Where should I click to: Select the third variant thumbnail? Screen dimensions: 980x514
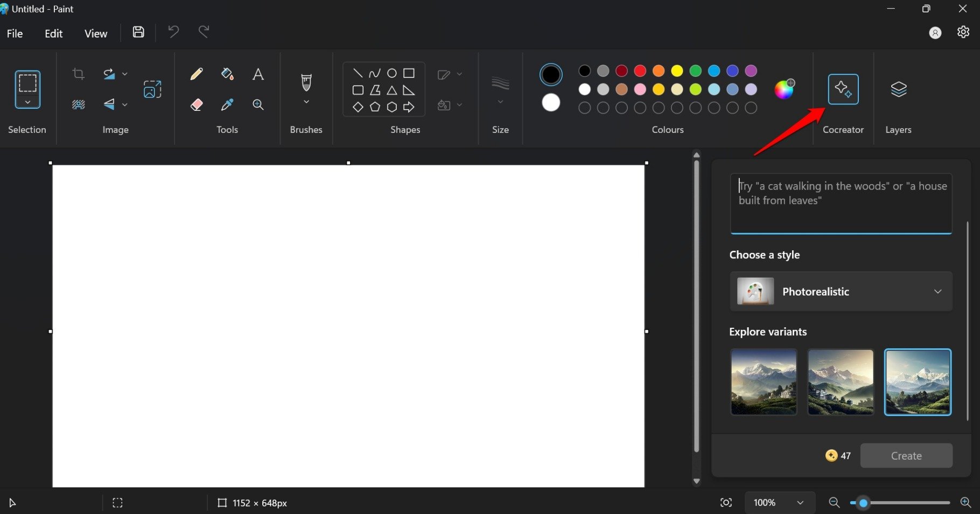(x=918, y=382)
